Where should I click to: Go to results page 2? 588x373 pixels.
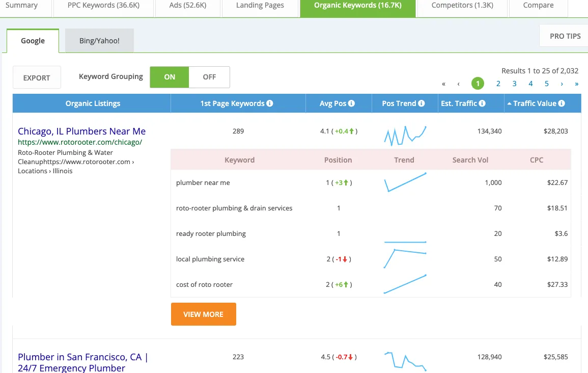pos(498,84)
